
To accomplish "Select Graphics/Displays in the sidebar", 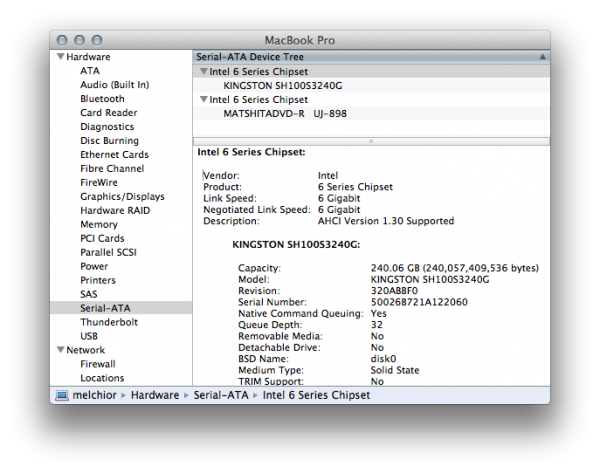I will pos(122,197).
